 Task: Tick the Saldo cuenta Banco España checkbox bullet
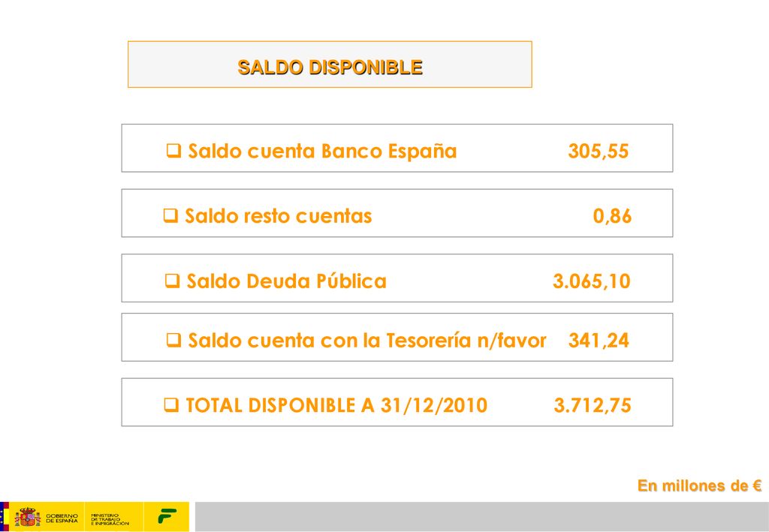173,150
